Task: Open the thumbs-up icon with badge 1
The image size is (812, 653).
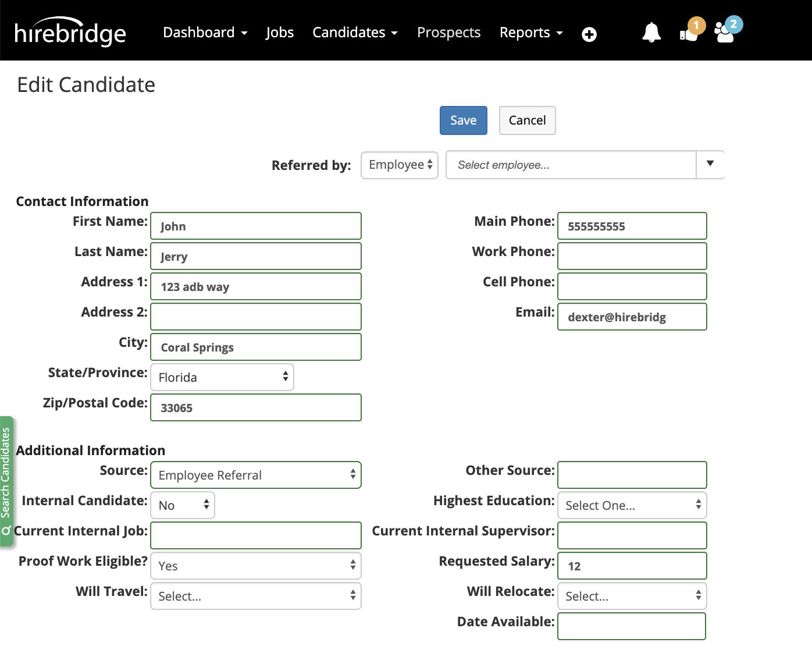Action: (689, 35)
